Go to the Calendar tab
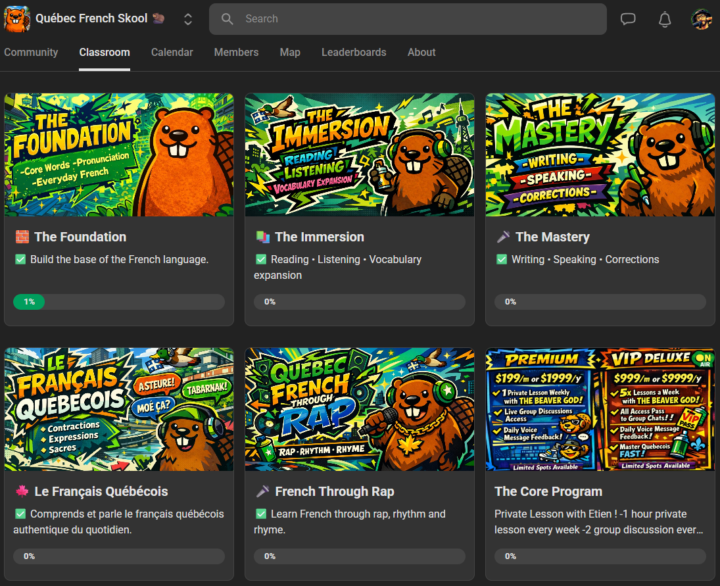 click(172, 52)
